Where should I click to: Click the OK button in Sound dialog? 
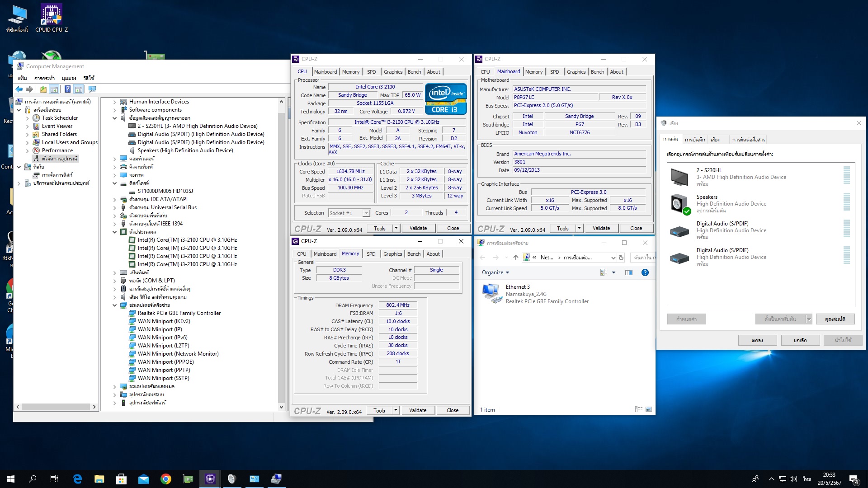point(757,340)
